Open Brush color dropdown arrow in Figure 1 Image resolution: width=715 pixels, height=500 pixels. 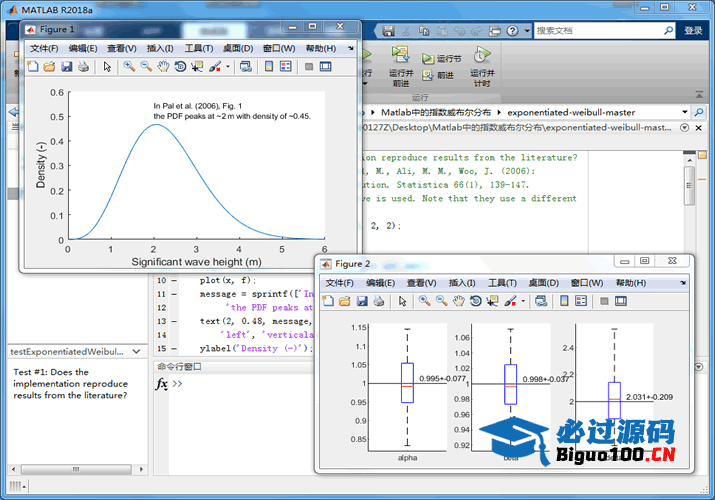click(x=228, y=67)
